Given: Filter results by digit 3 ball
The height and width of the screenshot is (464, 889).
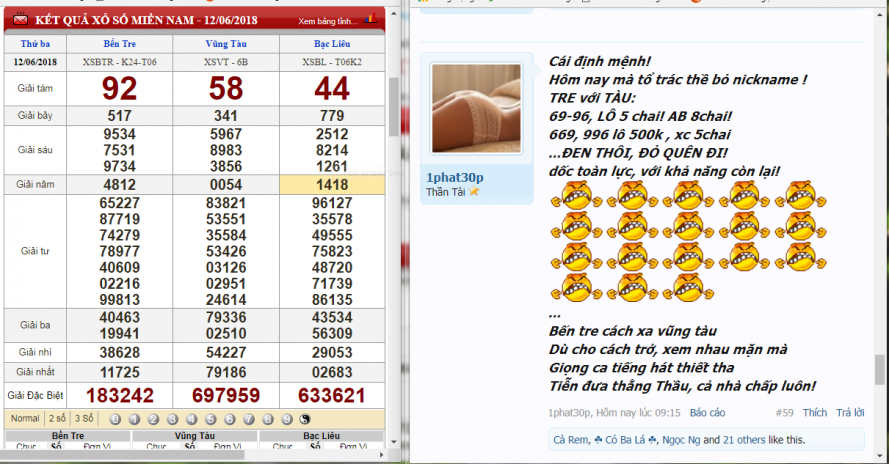Looking at the screenshot, I should tap(172, 418).
